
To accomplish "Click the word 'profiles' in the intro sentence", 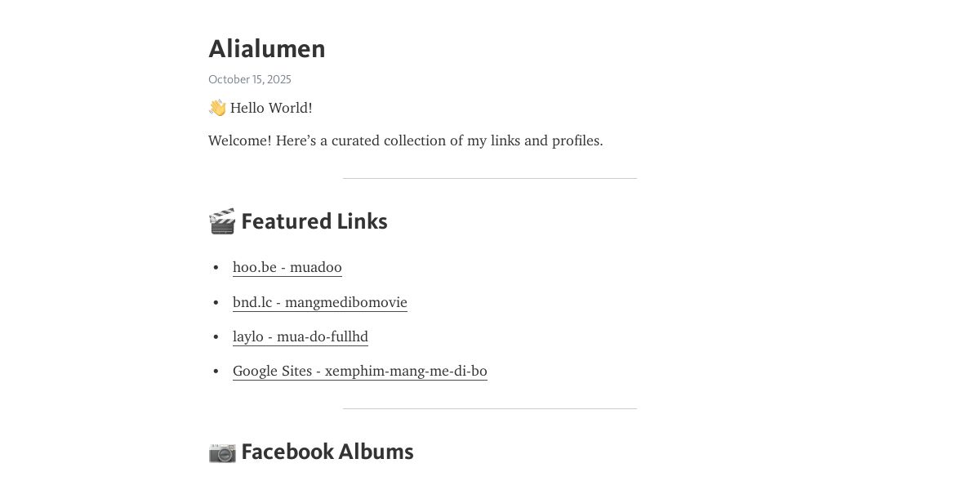I will pos(576,140).
